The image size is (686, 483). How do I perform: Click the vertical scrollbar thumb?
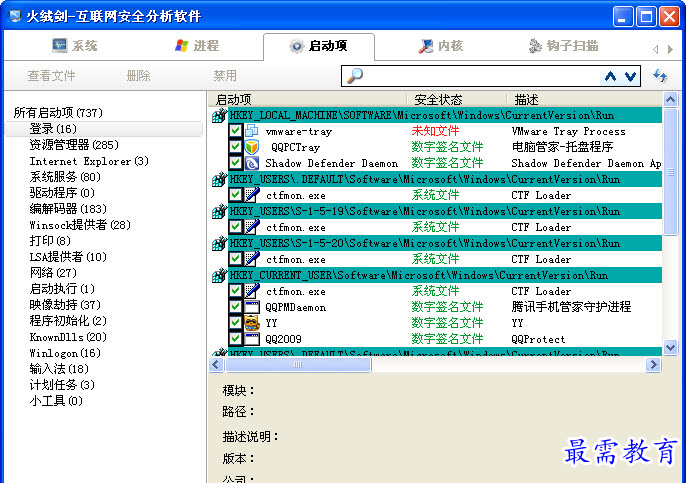pos(670,172)
